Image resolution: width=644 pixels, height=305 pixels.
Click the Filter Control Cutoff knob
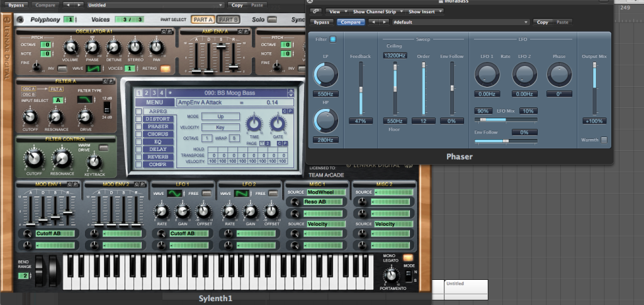click(x=33, y=158)
